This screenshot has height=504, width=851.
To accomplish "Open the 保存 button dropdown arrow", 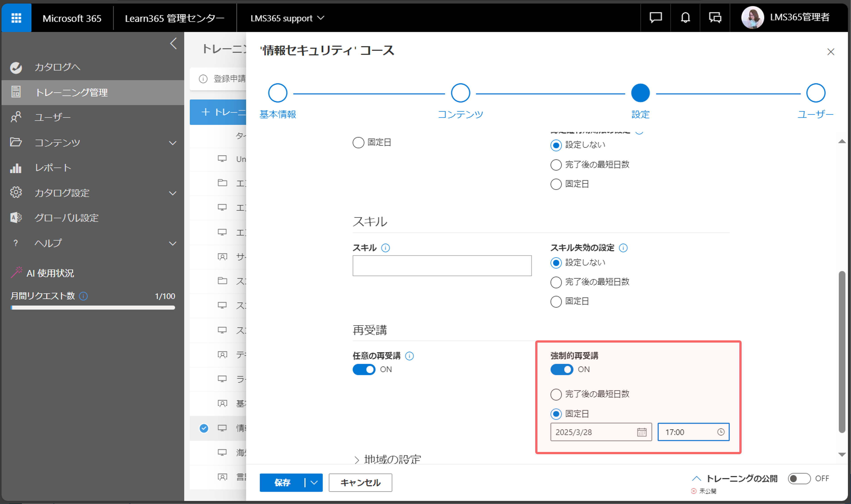I will pos(314,483).
